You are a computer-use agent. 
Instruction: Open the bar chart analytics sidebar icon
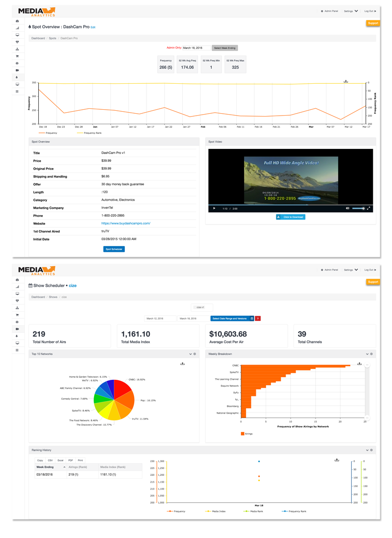click(x=16, y=27)
